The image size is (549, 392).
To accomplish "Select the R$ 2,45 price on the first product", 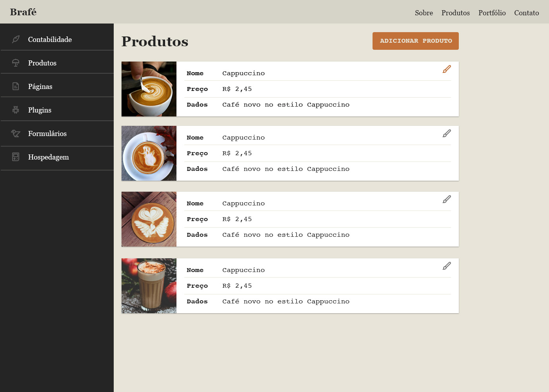I will coord(237,89).
